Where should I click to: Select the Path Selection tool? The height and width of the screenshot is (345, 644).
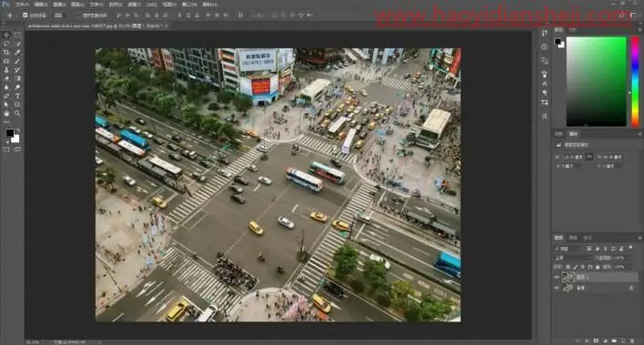6,105
